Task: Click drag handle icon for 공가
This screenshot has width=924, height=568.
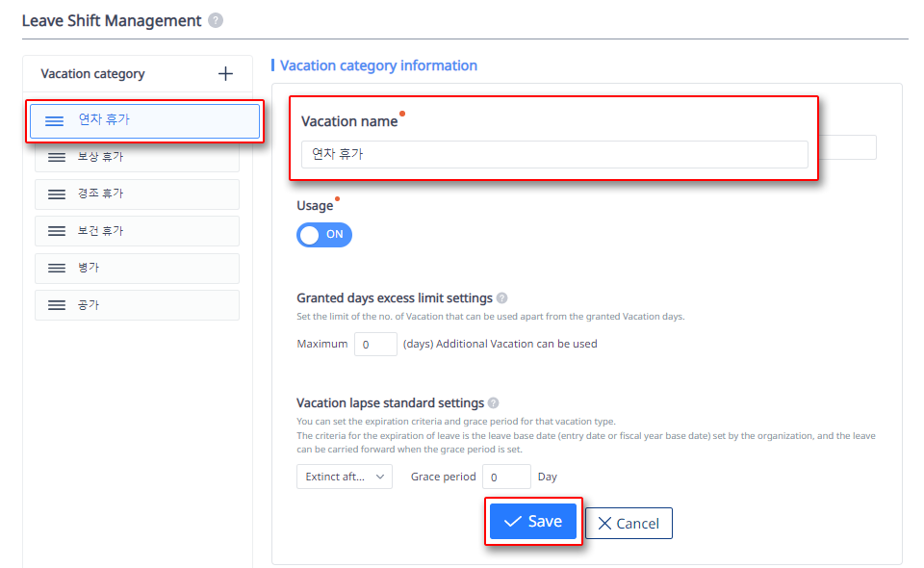Action: click(57, 305)
